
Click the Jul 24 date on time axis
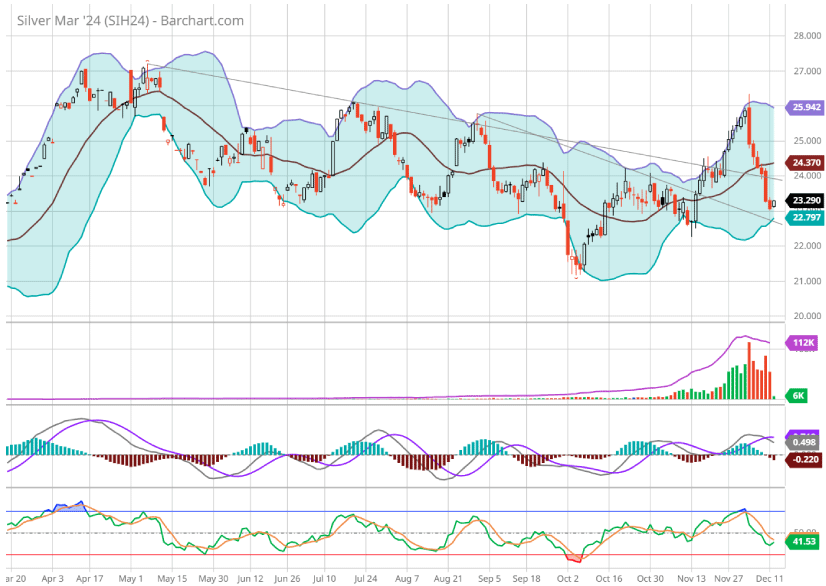(364, 578)
